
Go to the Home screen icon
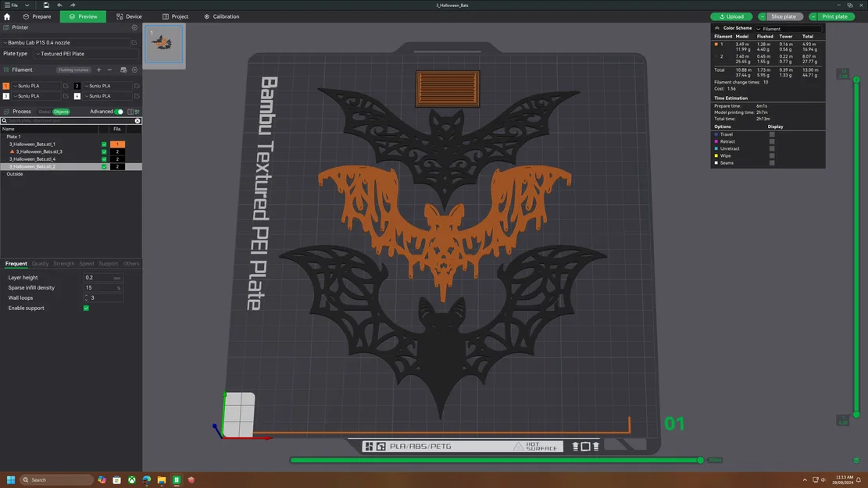pyautogui.click(x=7, y=16)
